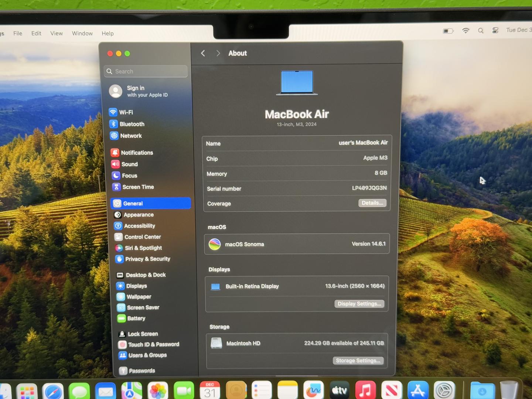Focus the settings Search field
532x399 pixels.
[146, 71]
